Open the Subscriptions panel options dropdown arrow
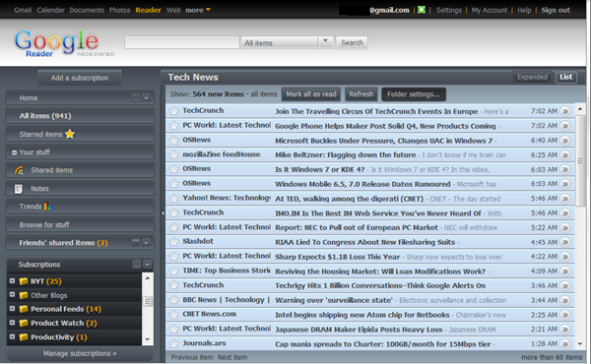This screenshot has width=591, height=364. (148, 265)
